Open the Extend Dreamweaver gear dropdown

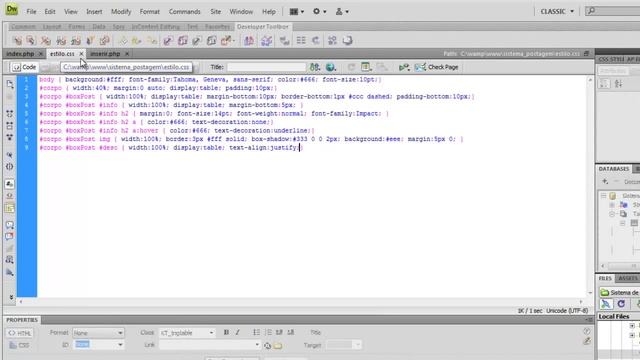click(319, 11)
